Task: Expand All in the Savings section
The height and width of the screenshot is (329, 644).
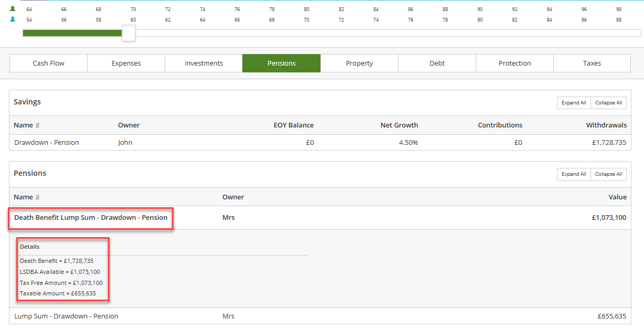Action: 574,103
